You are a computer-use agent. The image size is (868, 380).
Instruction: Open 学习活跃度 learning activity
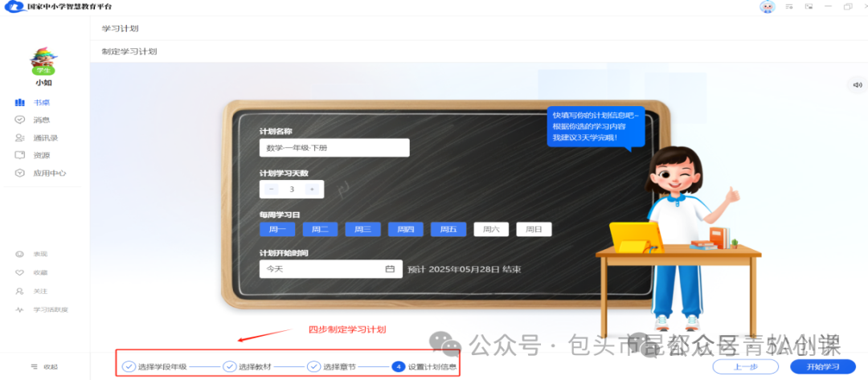click(x=50, y=309)
